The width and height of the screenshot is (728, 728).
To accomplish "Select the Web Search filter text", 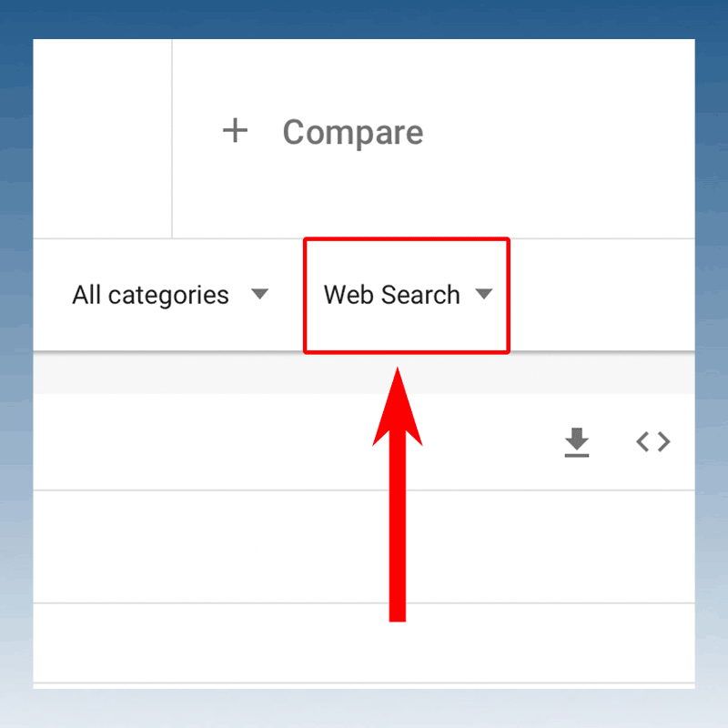I will click(391, 295).
